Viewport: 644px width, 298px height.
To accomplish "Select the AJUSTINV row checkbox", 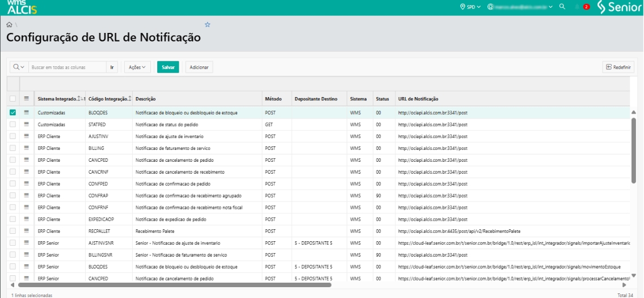I will click(12, 136).
